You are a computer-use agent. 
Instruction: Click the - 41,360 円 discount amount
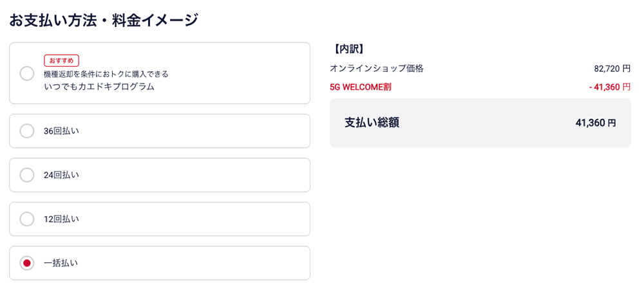pos(609,87)
